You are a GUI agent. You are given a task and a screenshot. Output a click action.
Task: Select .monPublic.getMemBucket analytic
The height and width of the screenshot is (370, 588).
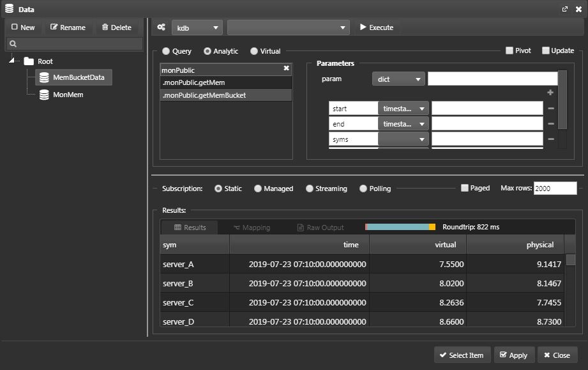click(x=226, y=95)
